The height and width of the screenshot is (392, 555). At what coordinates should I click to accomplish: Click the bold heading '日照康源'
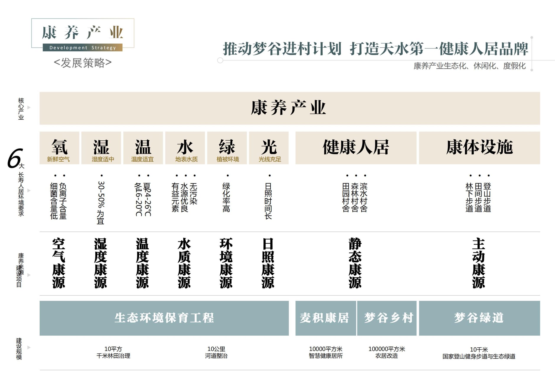pos(268,263)
